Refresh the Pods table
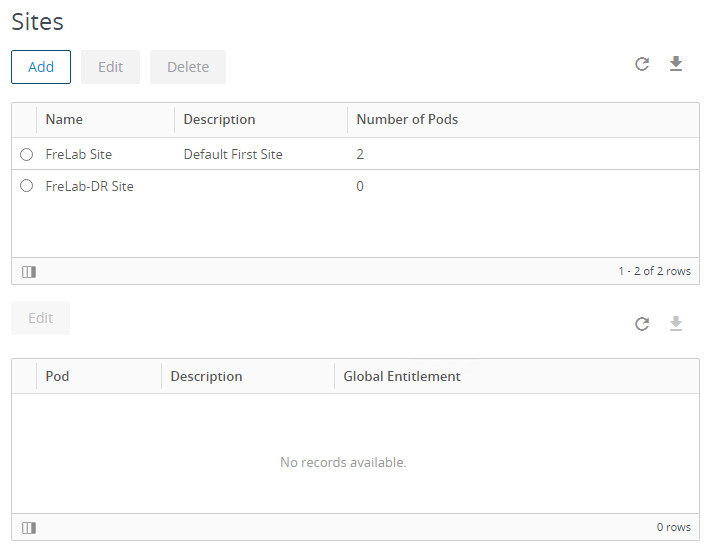Screen dimensions: 707x544 [x=642, y=324]
